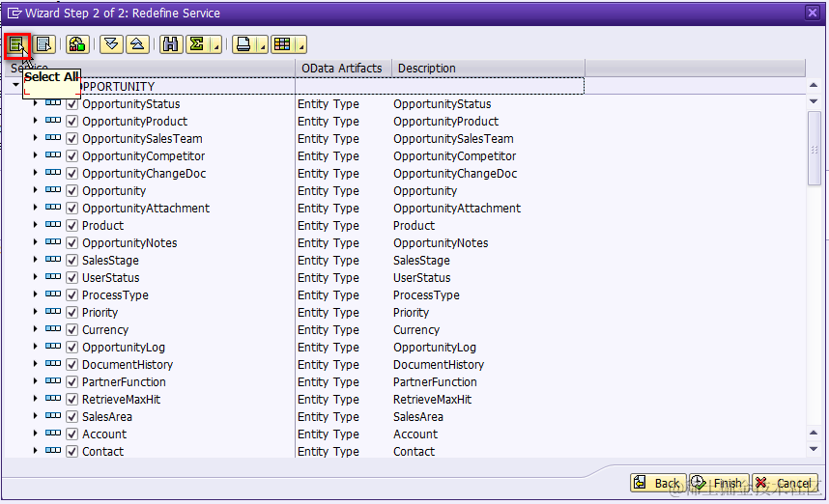Click the Sum total icon
This screenshot has width=829, height=504.
[x=198, y=45]
